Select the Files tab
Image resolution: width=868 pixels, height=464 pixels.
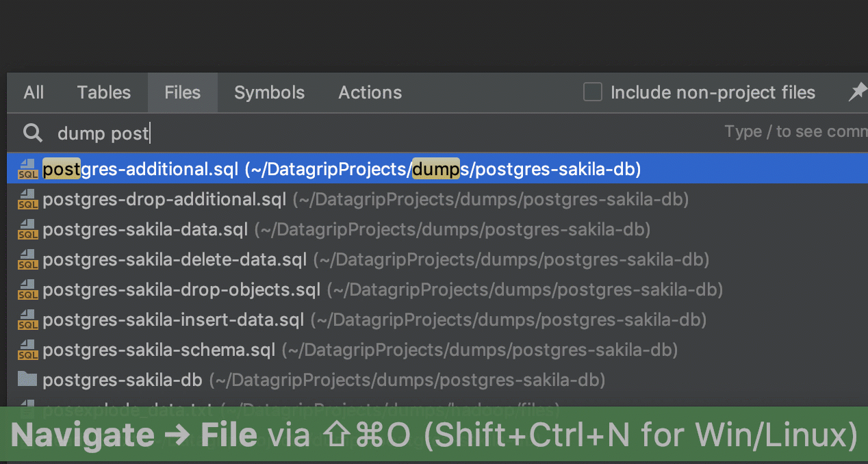point(182,92)
